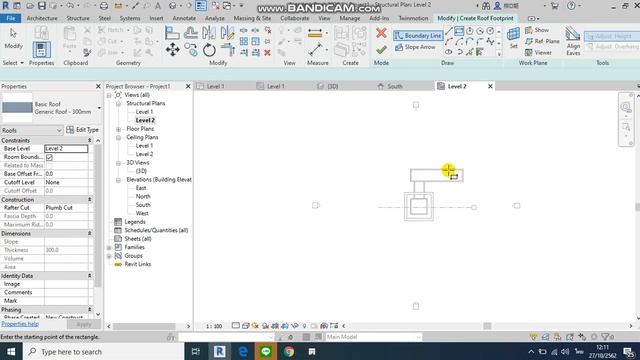The image size is (640, 360).
Task: Choose the Ellipse draw tool
Action: pos(449,52)
